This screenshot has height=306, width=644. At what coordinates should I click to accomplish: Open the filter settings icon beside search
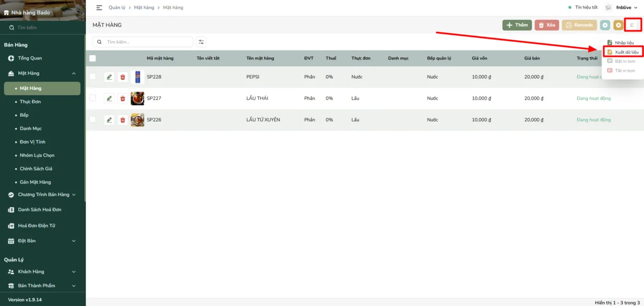[x=201, y=42]
